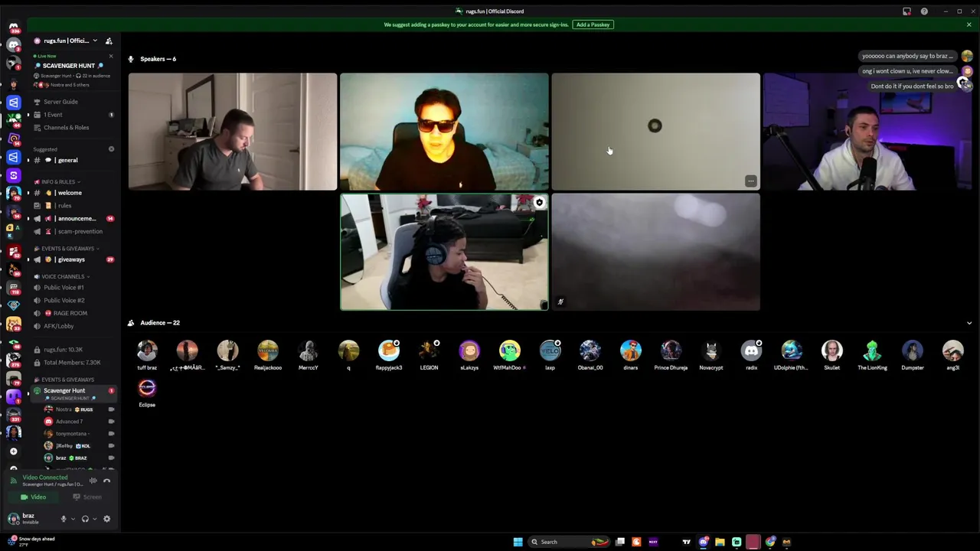
Task: Click audience member flappyjack3 avatar
Action: click(x=389, y=350)
